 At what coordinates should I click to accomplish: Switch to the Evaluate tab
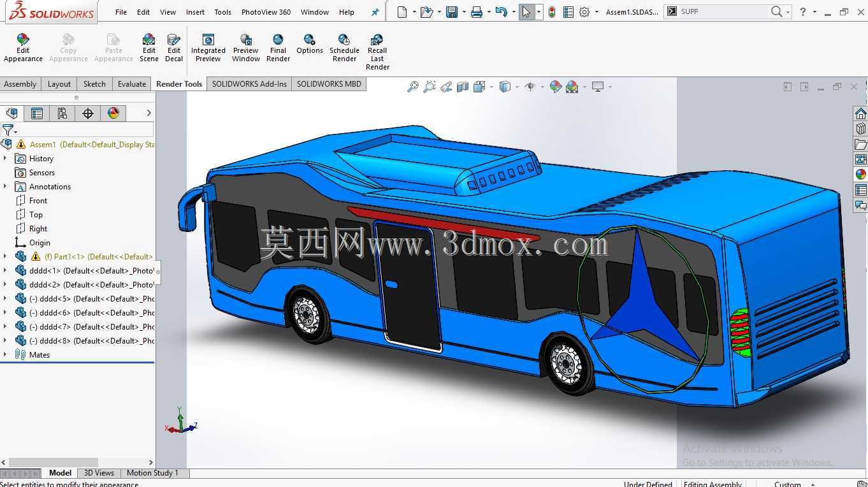[132, 84]
